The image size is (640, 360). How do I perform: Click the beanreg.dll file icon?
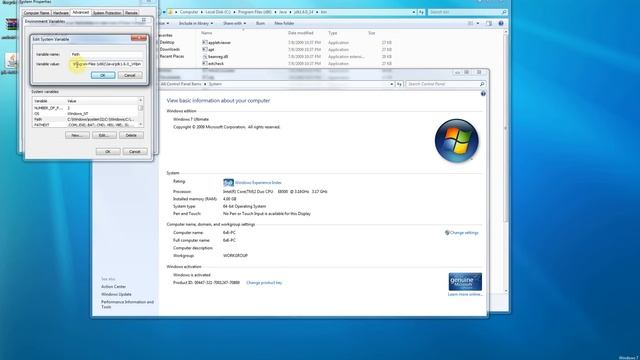204,57
